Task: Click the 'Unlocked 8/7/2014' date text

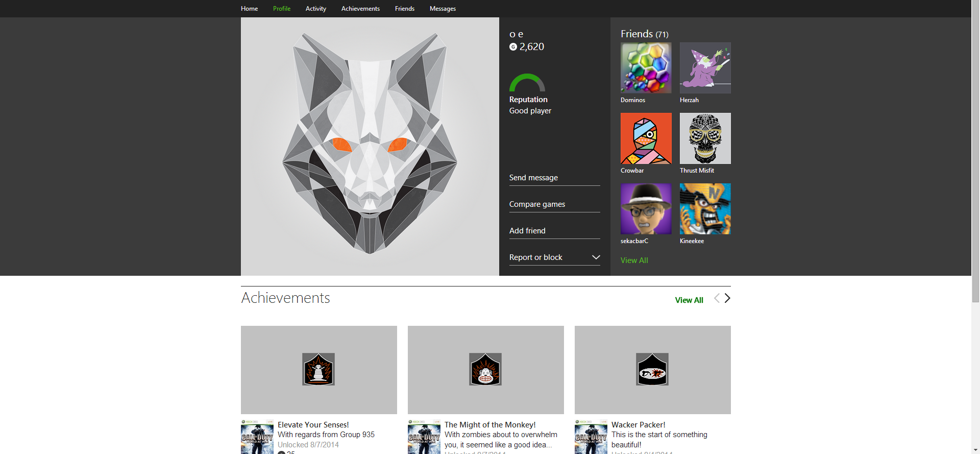Action: (308, 445)
